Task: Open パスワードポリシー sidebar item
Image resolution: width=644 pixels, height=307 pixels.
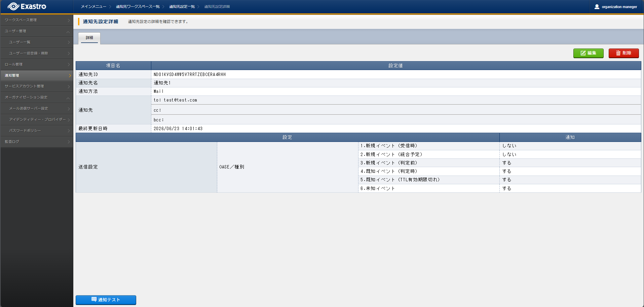Action: [x=37, y=131]
